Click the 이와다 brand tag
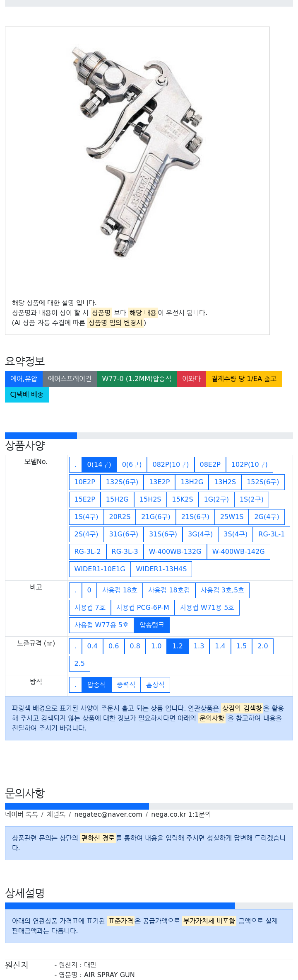The image size is (298, 980). (x=191, y=379)
